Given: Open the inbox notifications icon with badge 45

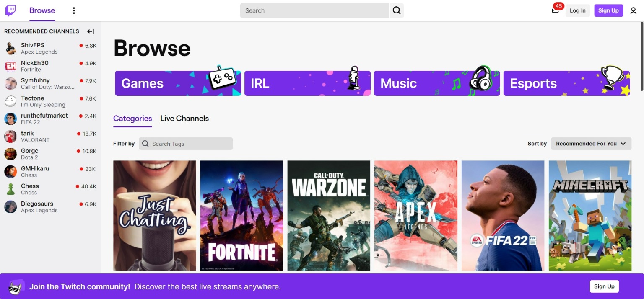Looking at the screenshot, I should pos(555,10).
